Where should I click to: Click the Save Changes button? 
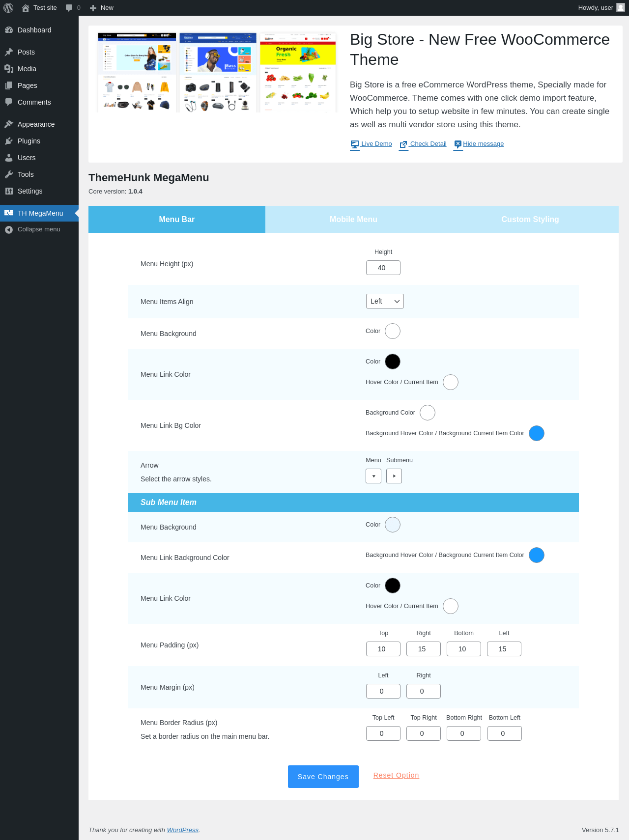coord(323,777)
